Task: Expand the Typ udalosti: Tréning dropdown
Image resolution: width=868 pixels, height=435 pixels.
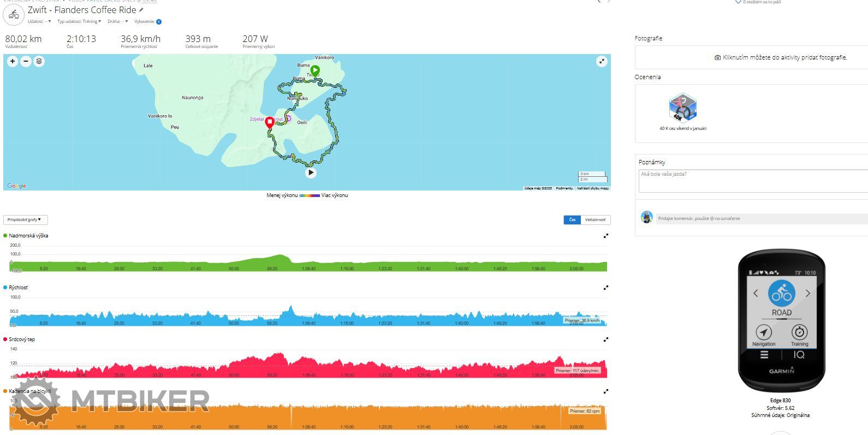Action: point(79,22)
